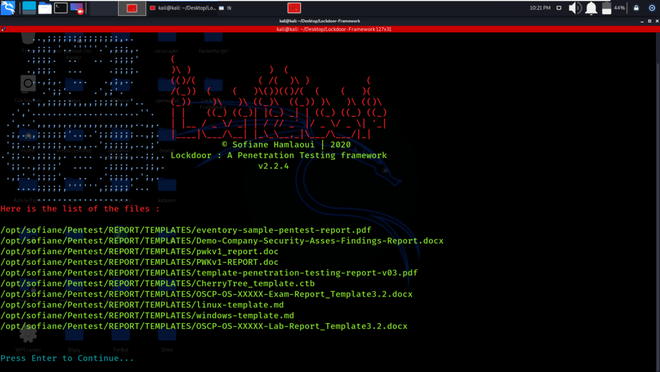The height and width of the screenshot is (372, 660).
Task: Switch to the tk taskbar window
Action: click(225, 8)
